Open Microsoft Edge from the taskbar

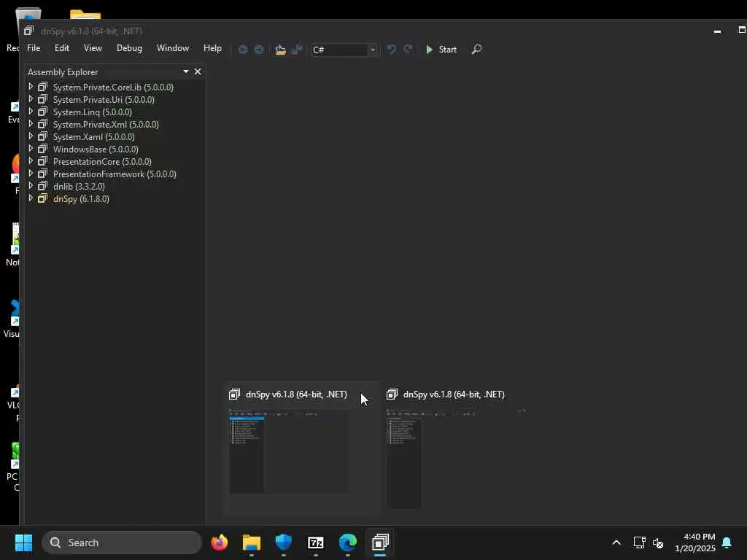(348, 542)
